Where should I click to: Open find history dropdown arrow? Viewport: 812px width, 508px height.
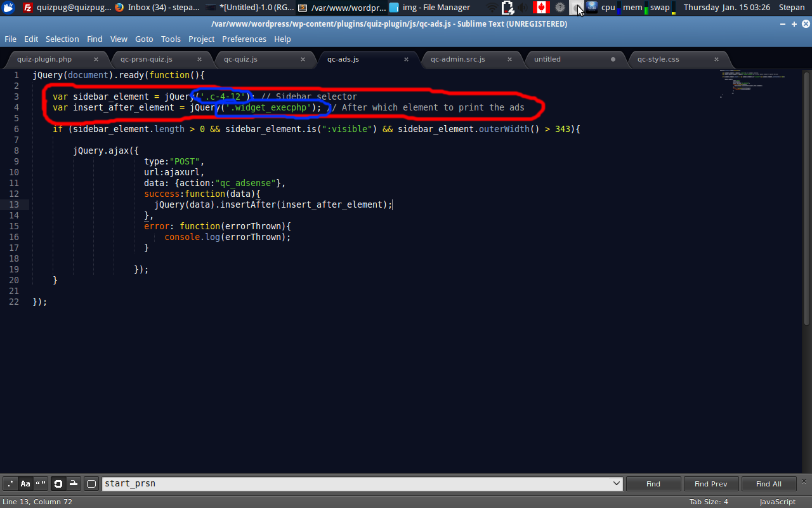pos(617,484)
